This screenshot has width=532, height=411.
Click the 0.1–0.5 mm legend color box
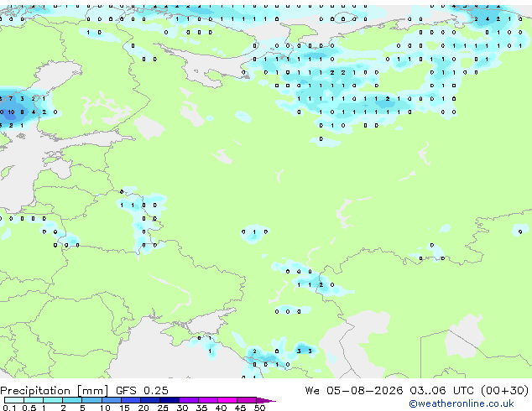pyautogui.click(x=14, y=400)
